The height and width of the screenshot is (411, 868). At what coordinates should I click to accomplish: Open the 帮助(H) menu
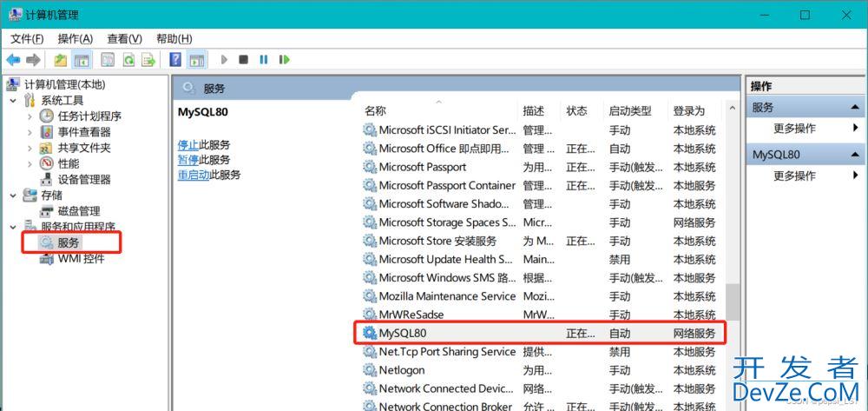tap(174, 39)
